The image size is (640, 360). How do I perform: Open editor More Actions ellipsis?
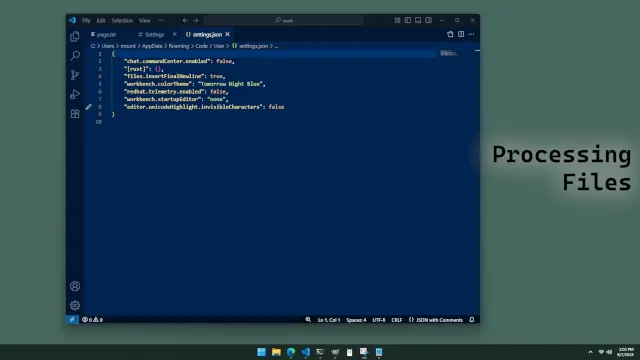pos(471,34)
